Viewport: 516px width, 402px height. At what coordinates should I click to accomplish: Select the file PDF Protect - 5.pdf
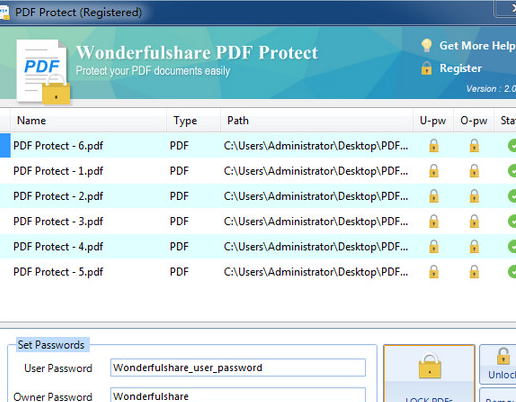click(58, 272)
